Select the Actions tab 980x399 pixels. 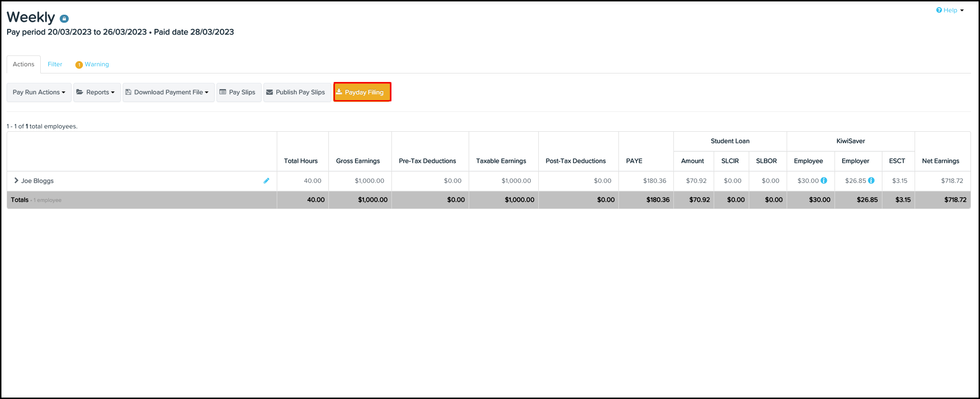click(x=24, y=64)
